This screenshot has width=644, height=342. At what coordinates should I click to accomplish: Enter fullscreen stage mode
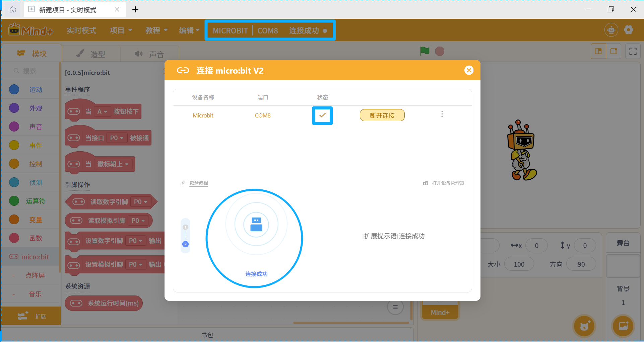(x=633, y=51)
